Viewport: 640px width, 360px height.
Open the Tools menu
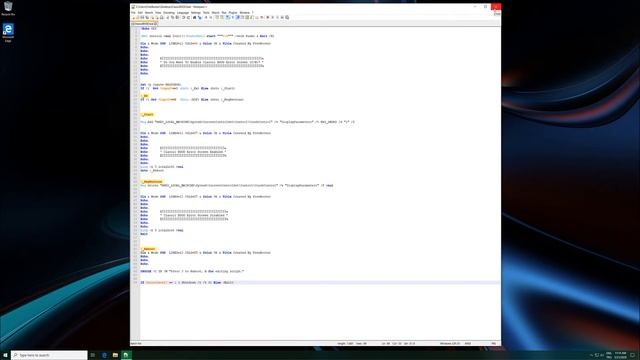(206, 13)
